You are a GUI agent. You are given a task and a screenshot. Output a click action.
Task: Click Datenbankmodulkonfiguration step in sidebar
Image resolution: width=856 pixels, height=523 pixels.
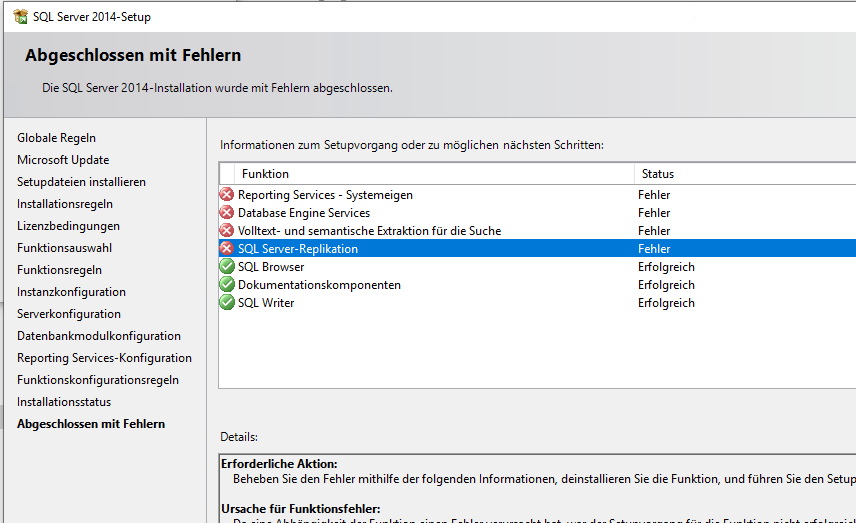[x=99, y=336]
